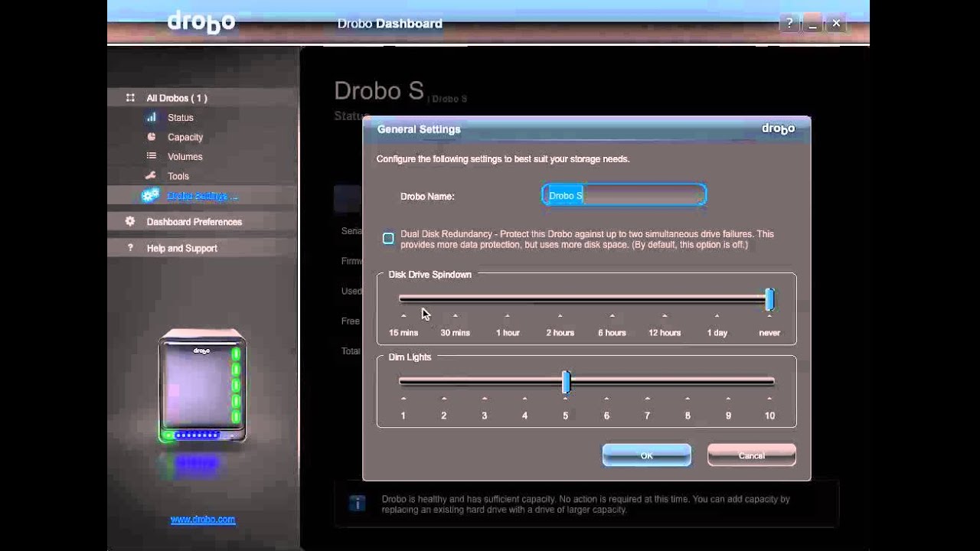Open the Status page

[181, 118]
